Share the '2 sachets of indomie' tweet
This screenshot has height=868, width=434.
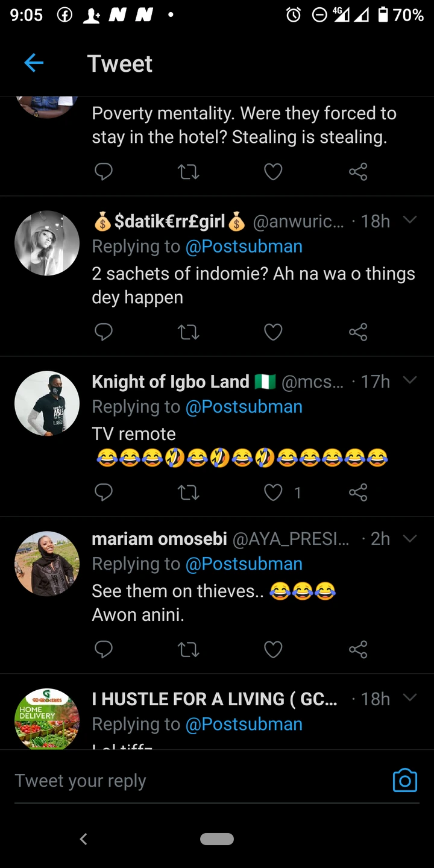coord(358,332)
